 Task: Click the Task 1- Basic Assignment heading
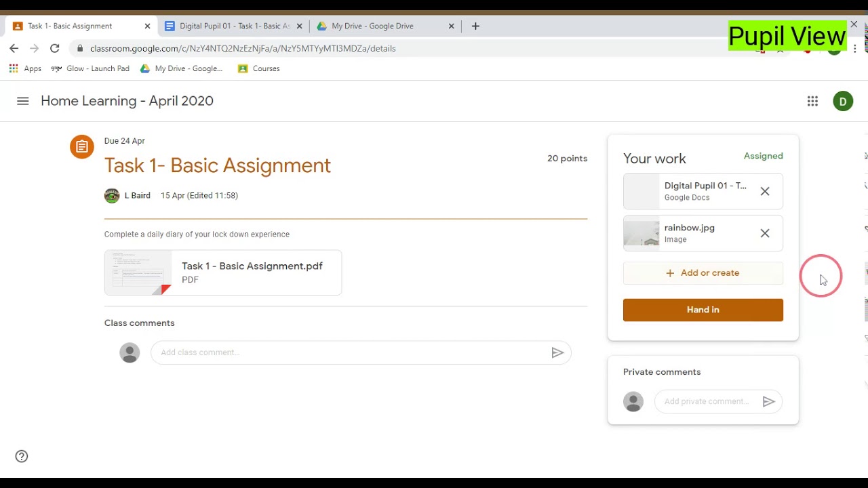(x=218, y=165)
